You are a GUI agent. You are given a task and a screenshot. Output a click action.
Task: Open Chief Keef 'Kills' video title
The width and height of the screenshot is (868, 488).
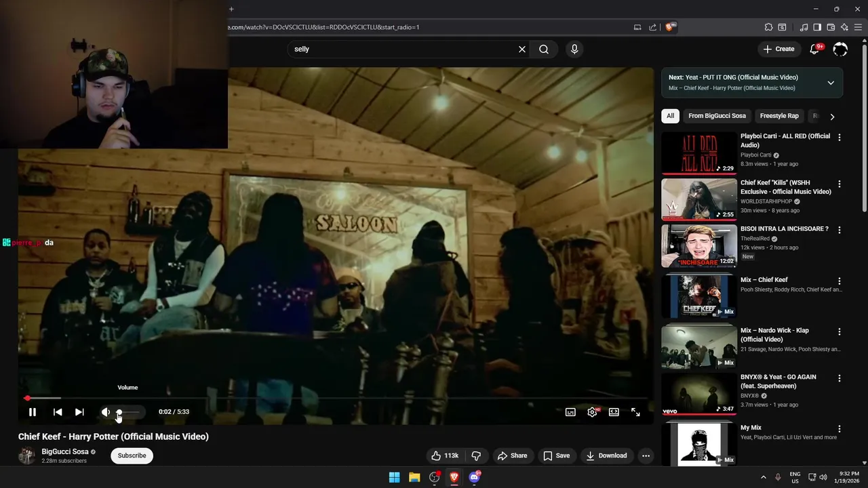coord(785,187)
